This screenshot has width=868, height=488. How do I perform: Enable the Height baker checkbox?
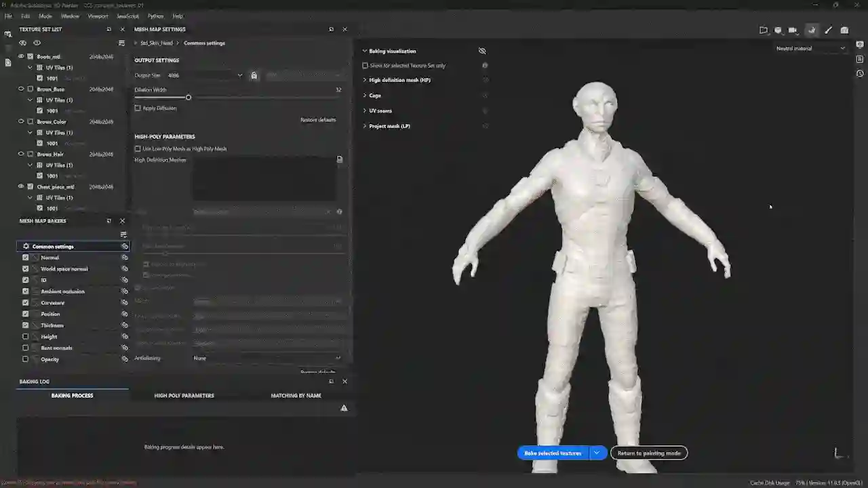coord(26,337)
